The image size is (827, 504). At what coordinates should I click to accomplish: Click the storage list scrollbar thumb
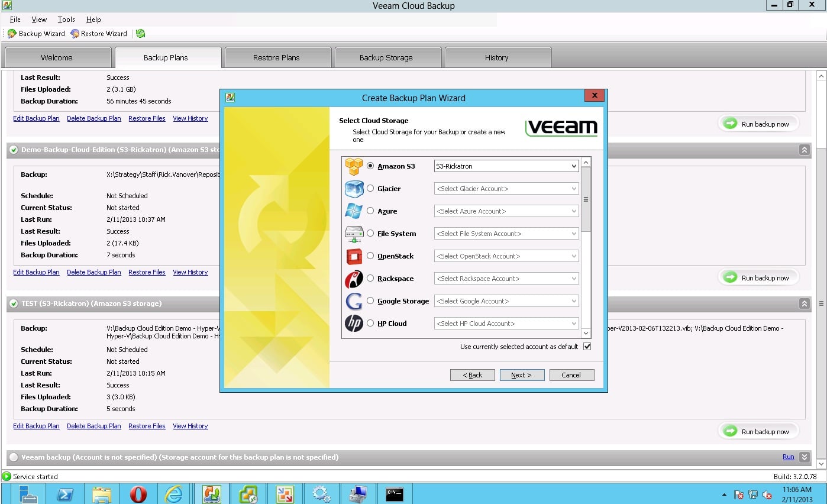(x=586, y=199)
